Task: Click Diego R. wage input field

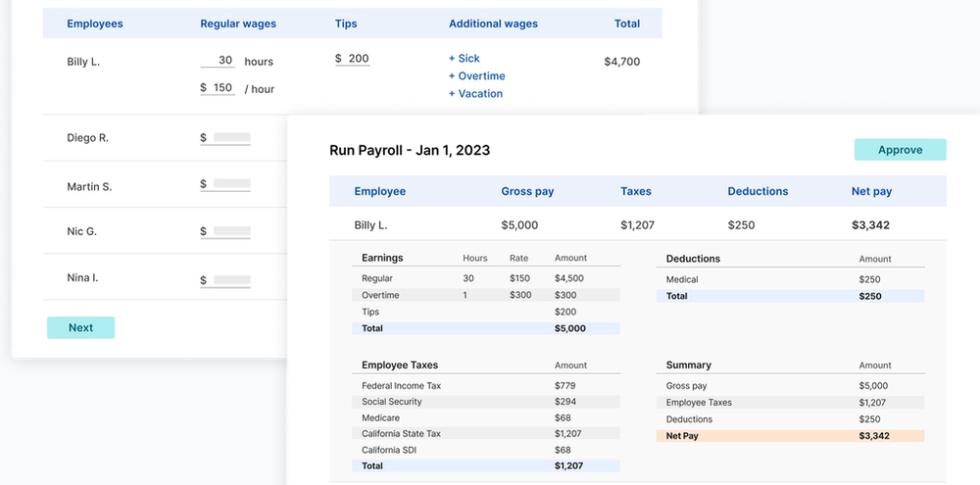Action: coord(225,138)
